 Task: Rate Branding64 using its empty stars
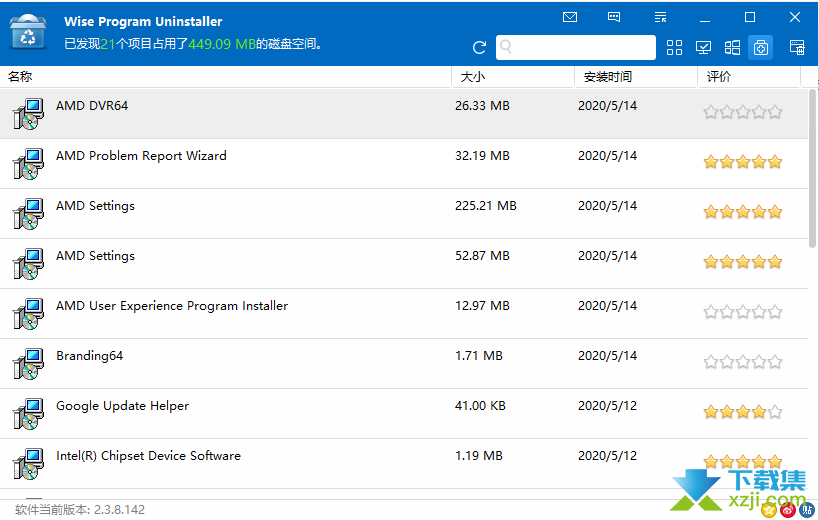click(743, 362)
